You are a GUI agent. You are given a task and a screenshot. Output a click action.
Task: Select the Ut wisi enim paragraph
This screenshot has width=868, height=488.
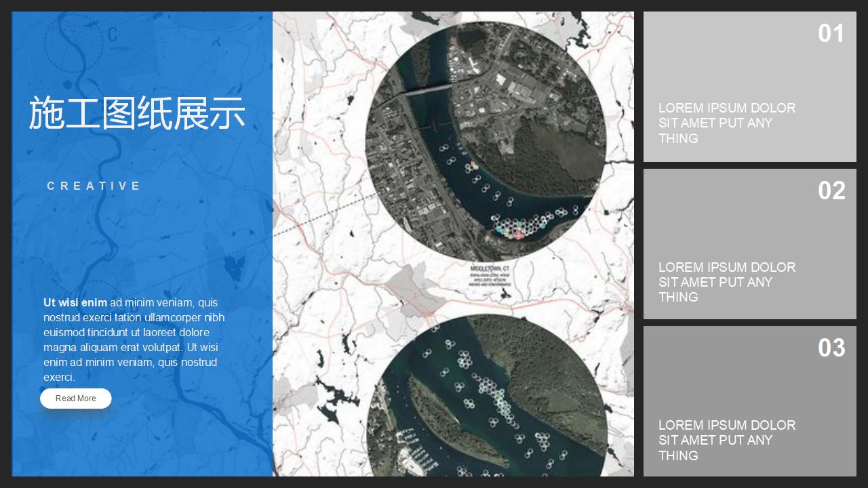[x=134, y=340]
